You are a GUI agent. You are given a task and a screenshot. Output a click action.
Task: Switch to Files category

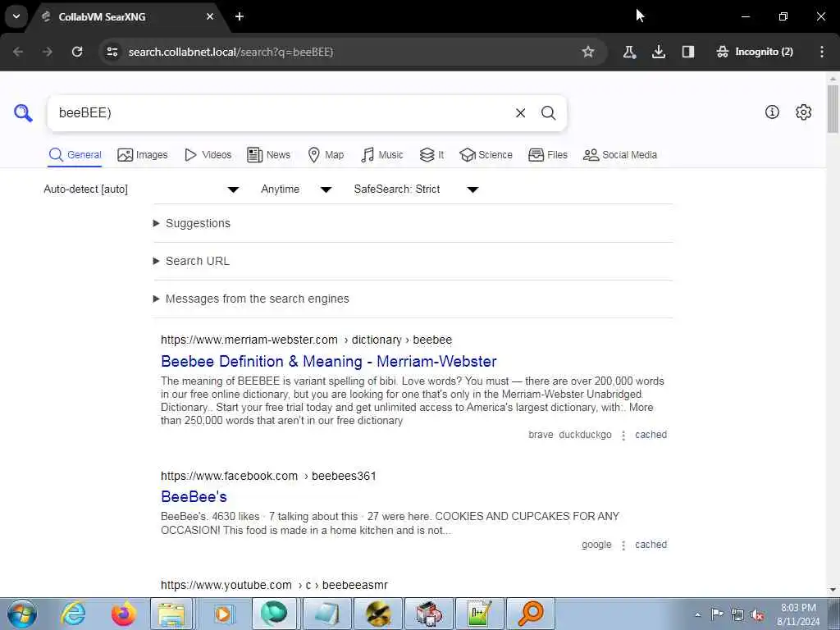click(x=547, y=155)
